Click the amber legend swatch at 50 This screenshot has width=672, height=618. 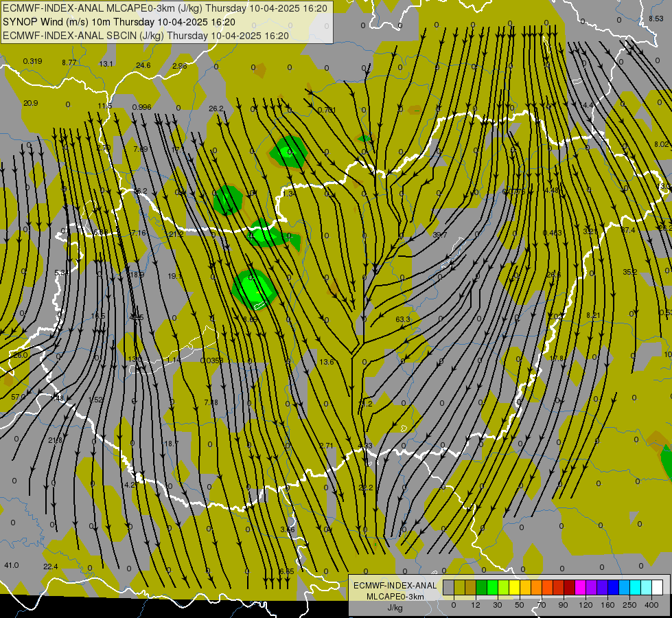point(525,587)
